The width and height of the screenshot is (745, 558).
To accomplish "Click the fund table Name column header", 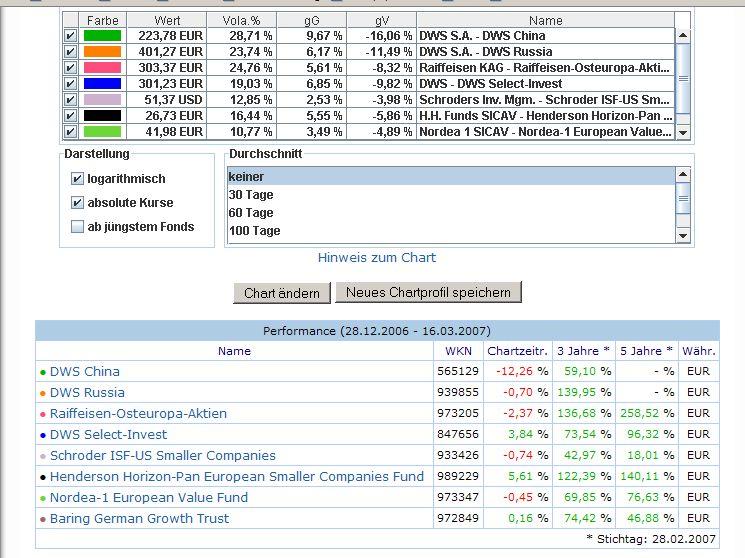I will (x=545, y=20).
